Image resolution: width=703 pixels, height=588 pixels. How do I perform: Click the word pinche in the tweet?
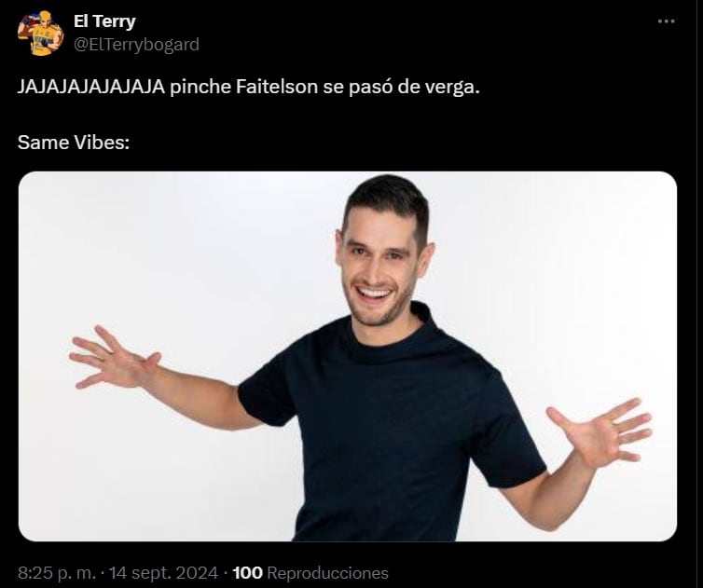coord(200,87)
